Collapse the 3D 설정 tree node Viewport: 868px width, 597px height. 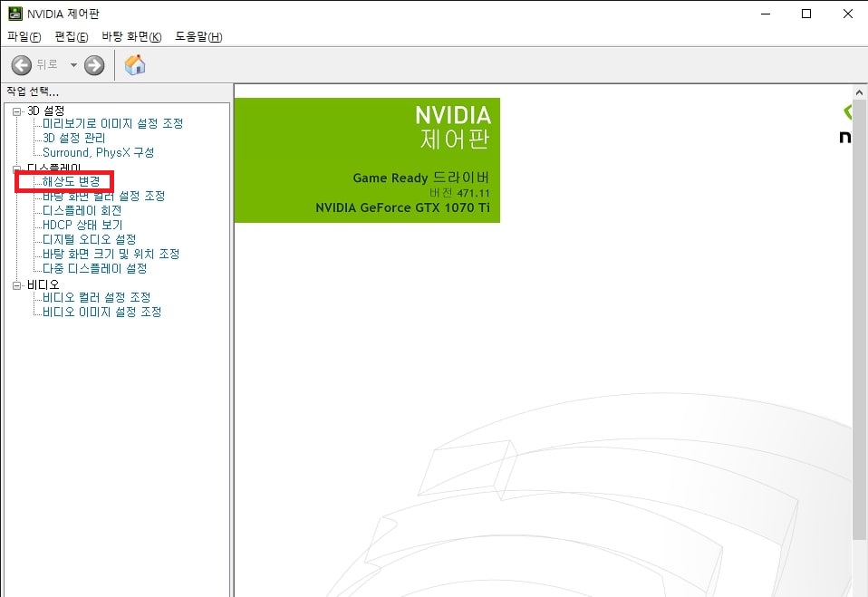(x=17, y=111)
